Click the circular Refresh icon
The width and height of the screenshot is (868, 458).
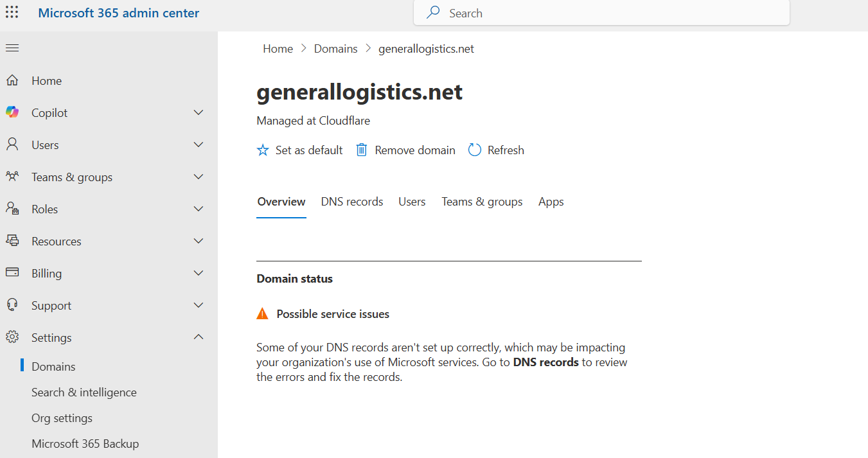point(475,150)
